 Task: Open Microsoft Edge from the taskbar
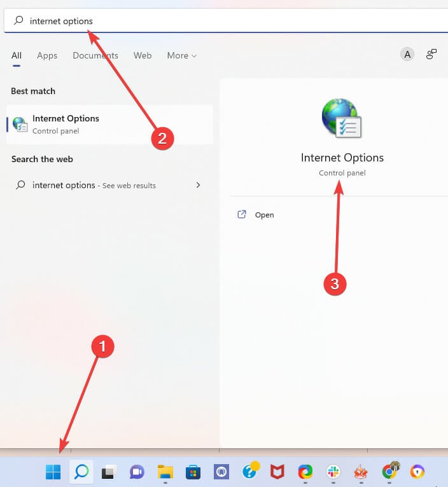305,472
